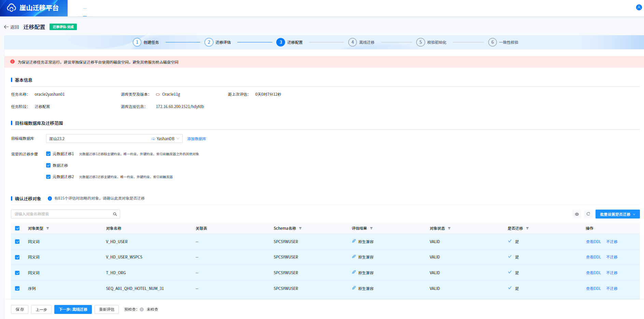The width and height of the screenshot is (644, 319).
Task: Uncheck the V_HD_USER row checkbox
Action: click(17, 242)
